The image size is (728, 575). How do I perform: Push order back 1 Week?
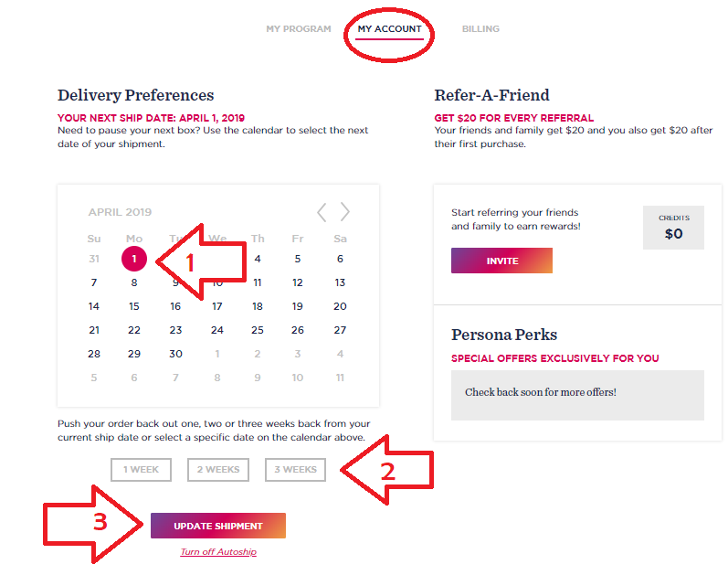(142, 470)
